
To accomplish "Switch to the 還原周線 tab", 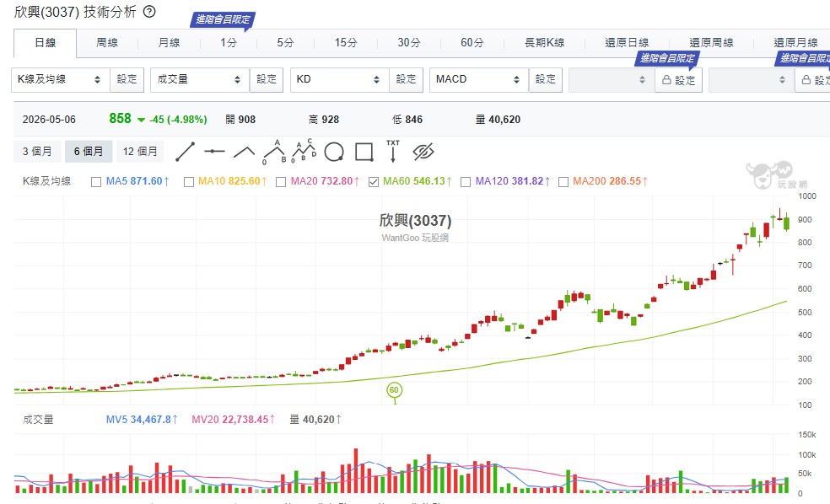I will coord(711,43).
